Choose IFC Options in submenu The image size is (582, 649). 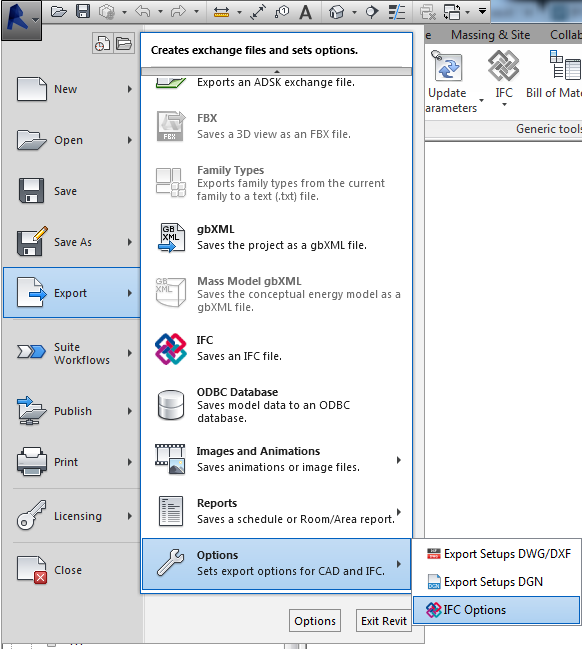click(497, 610)
